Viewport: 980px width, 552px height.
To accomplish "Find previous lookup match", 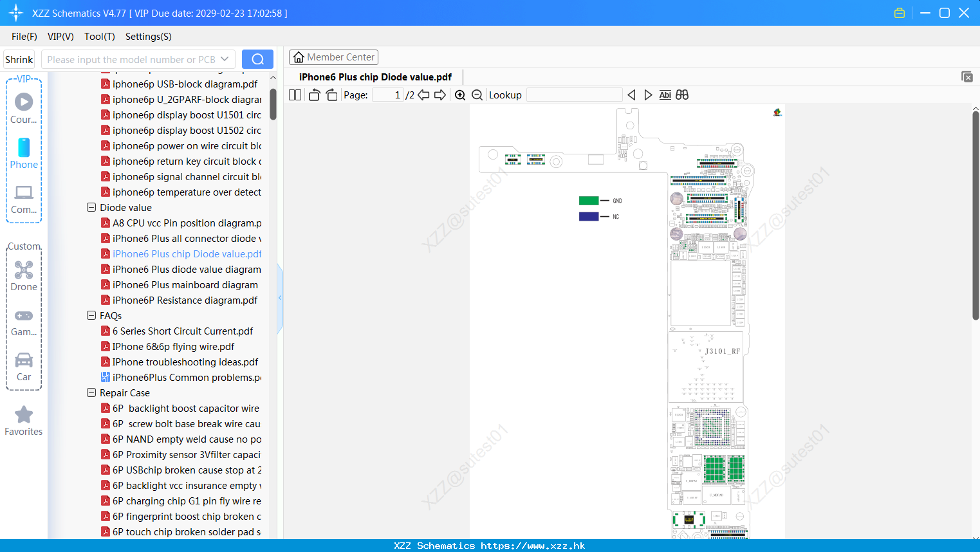I will [631, 95].
